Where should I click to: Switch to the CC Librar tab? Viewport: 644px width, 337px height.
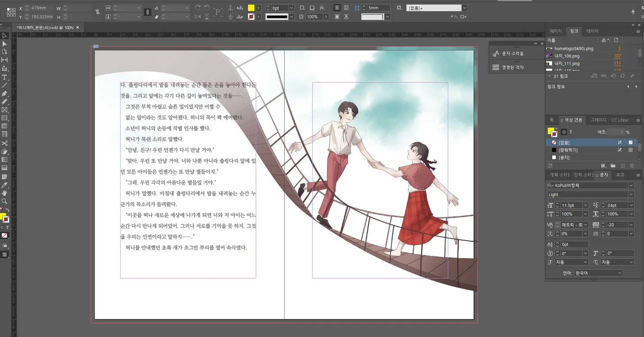click(x=620, y=120)
